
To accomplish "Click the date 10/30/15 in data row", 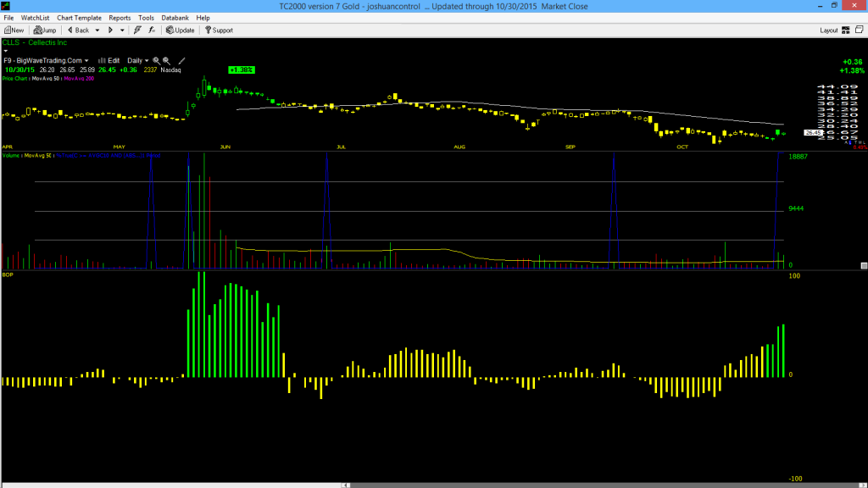I will [x=20, y=69].
